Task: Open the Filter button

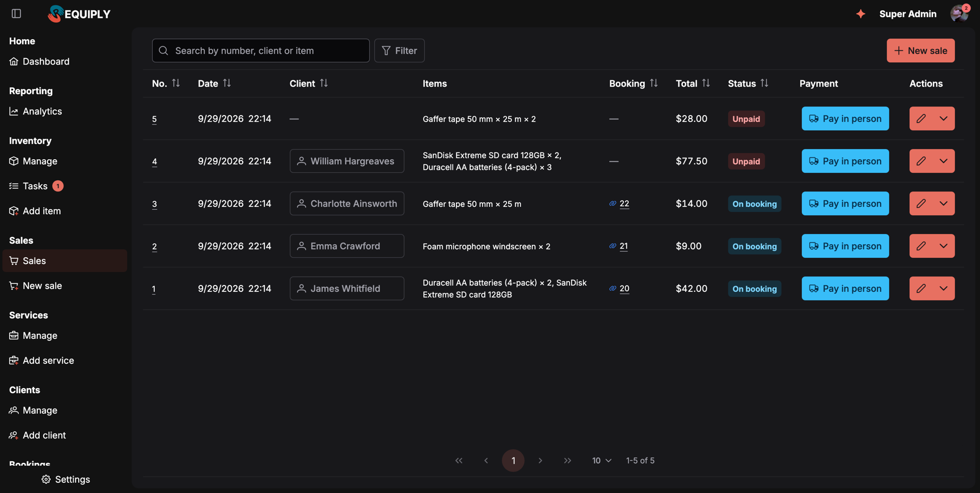Action: tap(399, 50)
